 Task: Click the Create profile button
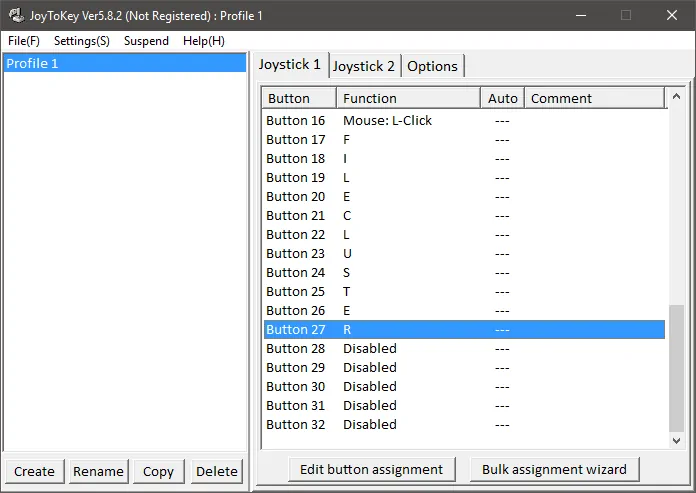[35, 471]
